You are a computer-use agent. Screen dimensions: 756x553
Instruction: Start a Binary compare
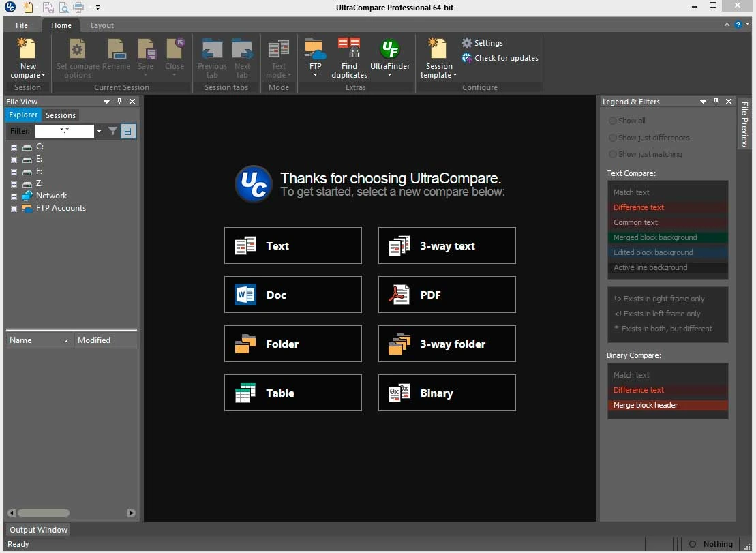pyautogui.click(x=447, y=393)
